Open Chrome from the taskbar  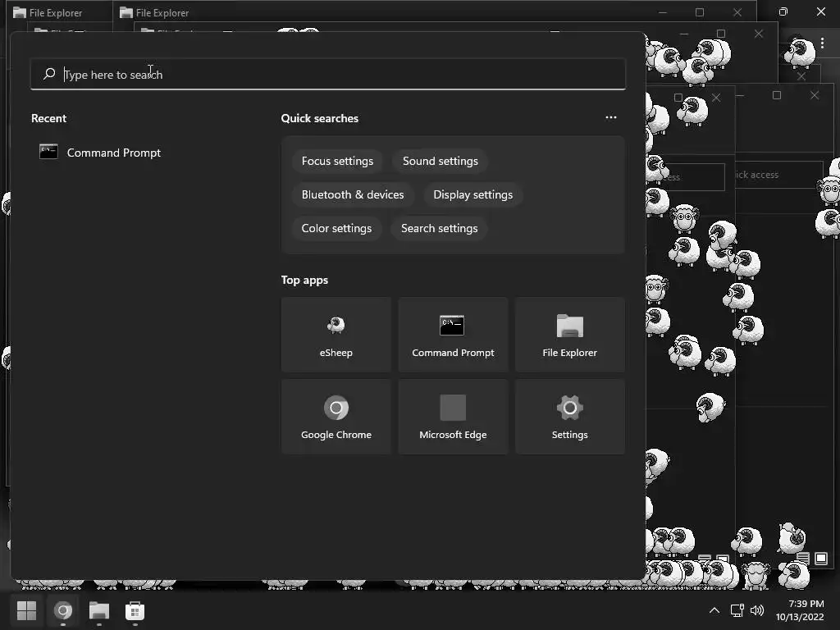point(63,610)
